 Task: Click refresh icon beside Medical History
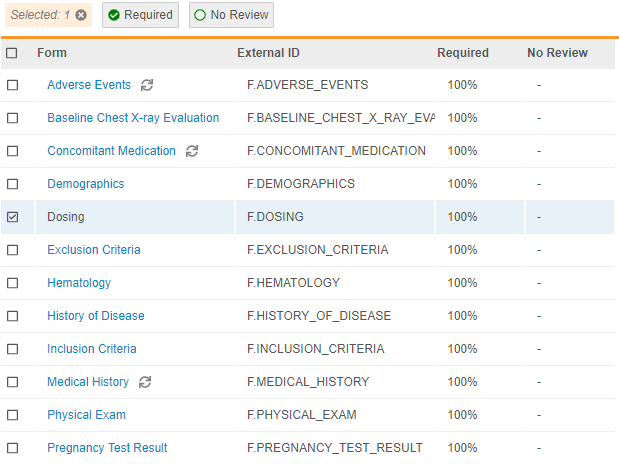145,382
